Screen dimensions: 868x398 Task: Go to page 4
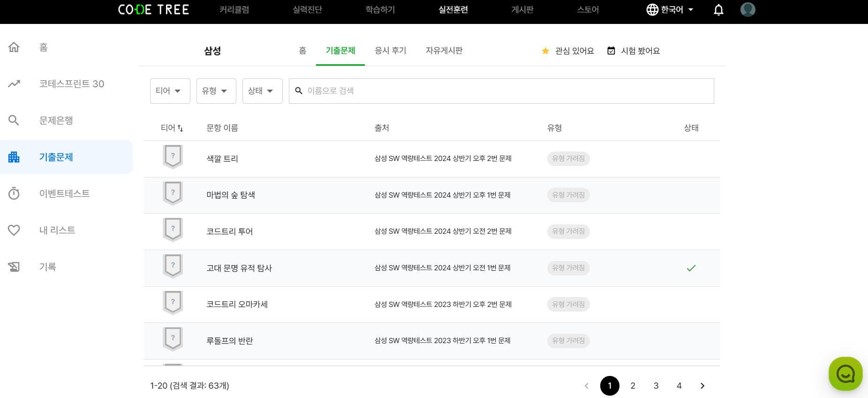click(x=679, y=386)
